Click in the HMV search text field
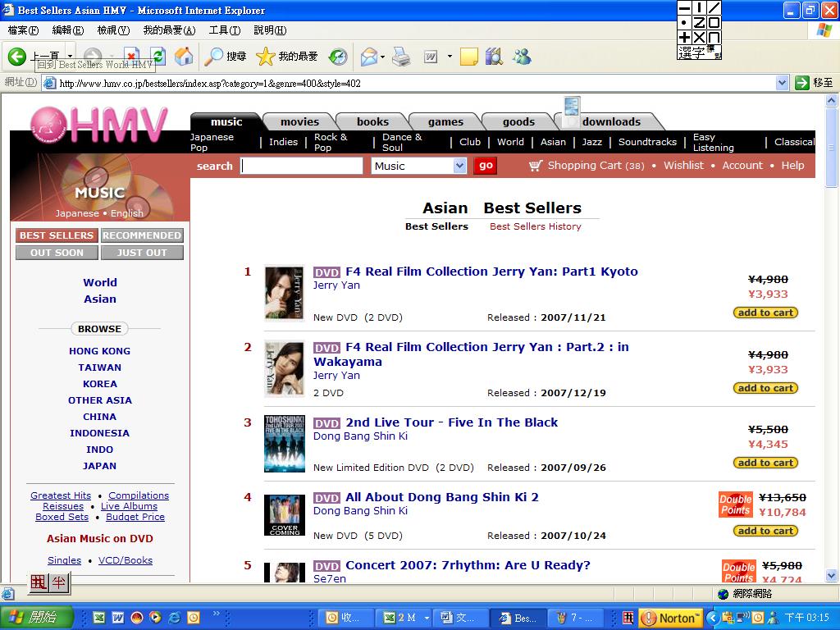Screen dimensions: 840x630 pyautogui.click(x=302, y=166)
